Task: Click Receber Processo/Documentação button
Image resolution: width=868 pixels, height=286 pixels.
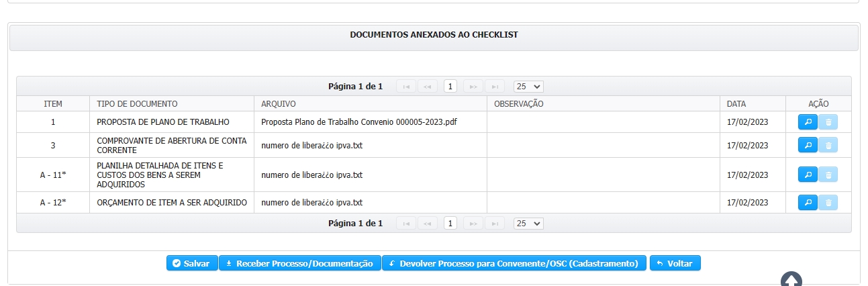Action: [299, 263]
